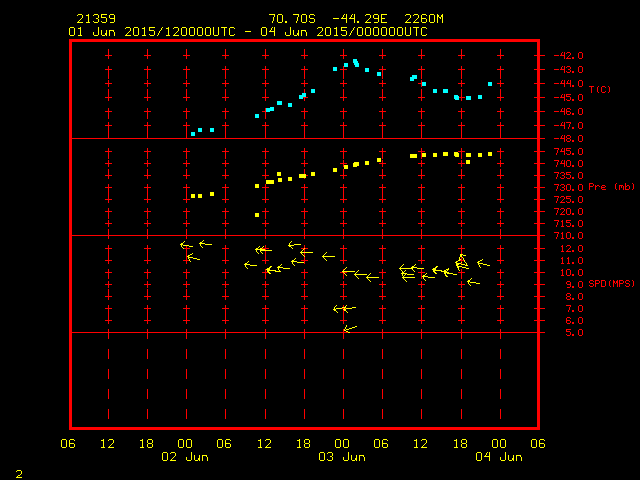Click the 03 Jun date label
The width and height of the screenshot is (640, 480).
(342, 457)
